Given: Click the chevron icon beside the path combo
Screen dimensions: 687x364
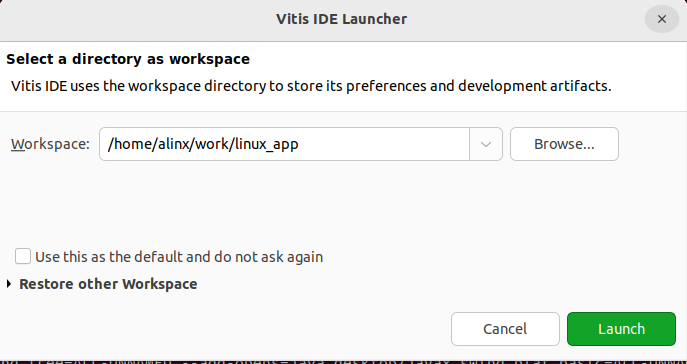Looking at the screenshot, I should [485, 144].
